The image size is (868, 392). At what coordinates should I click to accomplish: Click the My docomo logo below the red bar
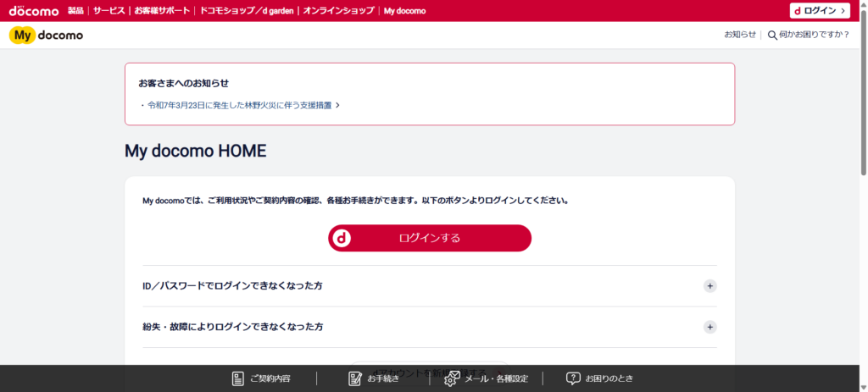point(46,36)
